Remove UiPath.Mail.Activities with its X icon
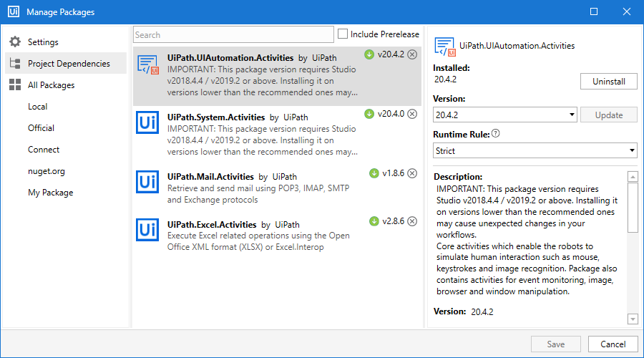Viewport: 644px width, 358px height. pos(412,173)
